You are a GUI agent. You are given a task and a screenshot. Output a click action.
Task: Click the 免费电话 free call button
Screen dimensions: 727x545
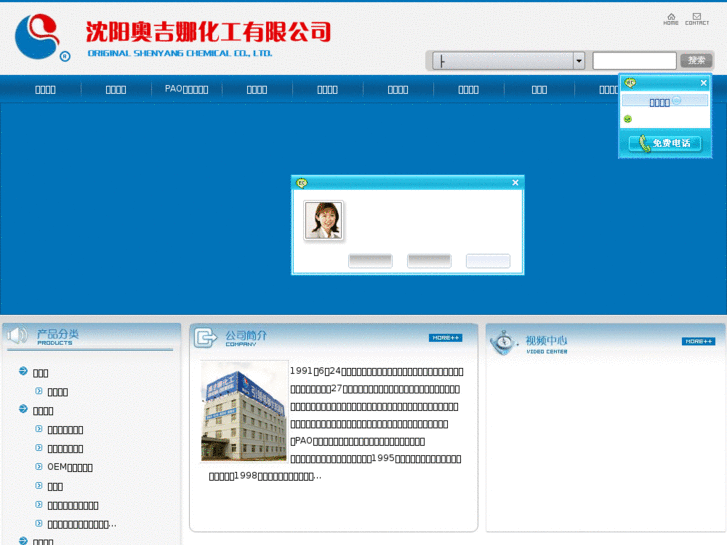(x=665, y=143)
